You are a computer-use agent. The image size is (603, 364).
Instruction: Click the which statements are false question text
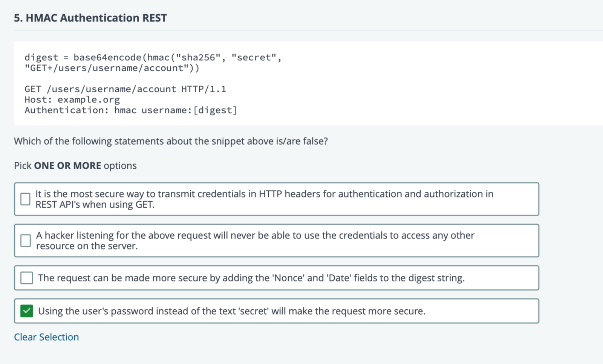pyautogui.click(x=171, y=141)
